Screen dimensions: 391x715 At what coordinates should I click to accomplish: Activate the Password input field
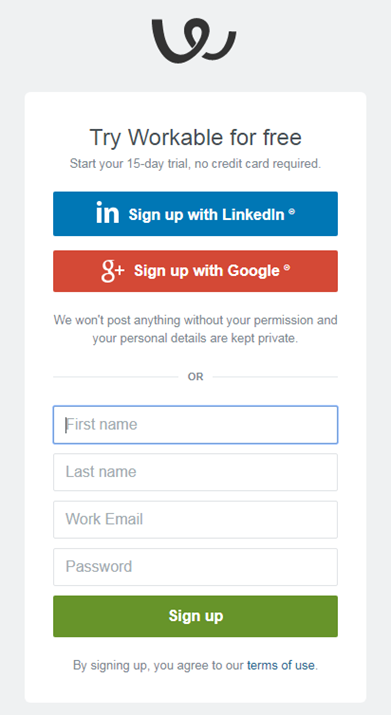pos(195,567)
